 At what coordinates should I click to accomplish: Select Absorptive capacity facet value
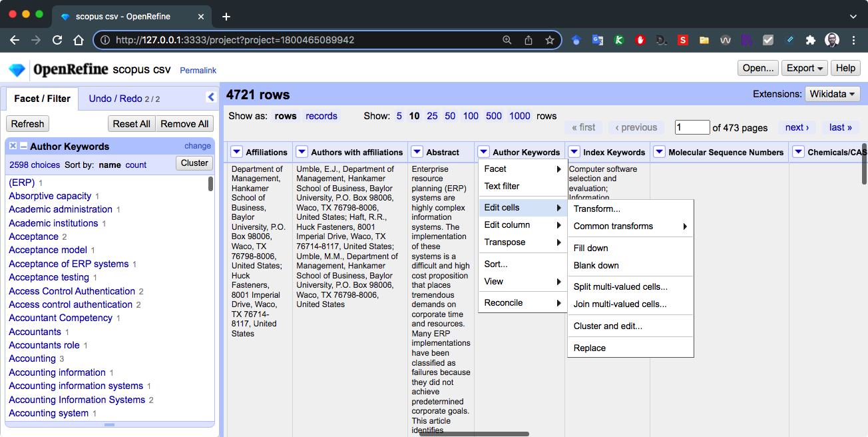pyautogui.click(x=50, y=196)
